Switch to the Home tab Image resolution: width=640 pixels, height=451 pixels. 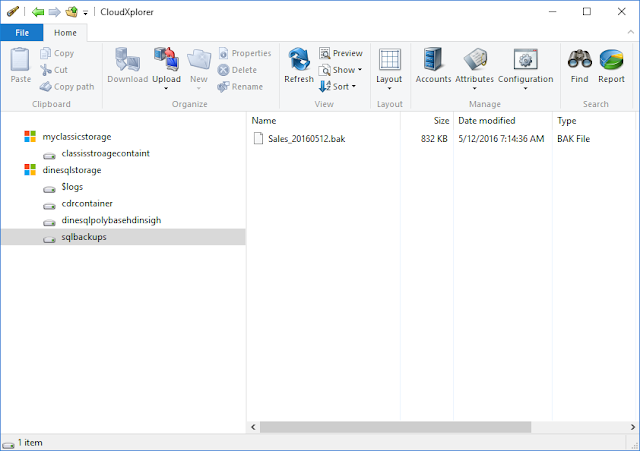coord(65,33)
